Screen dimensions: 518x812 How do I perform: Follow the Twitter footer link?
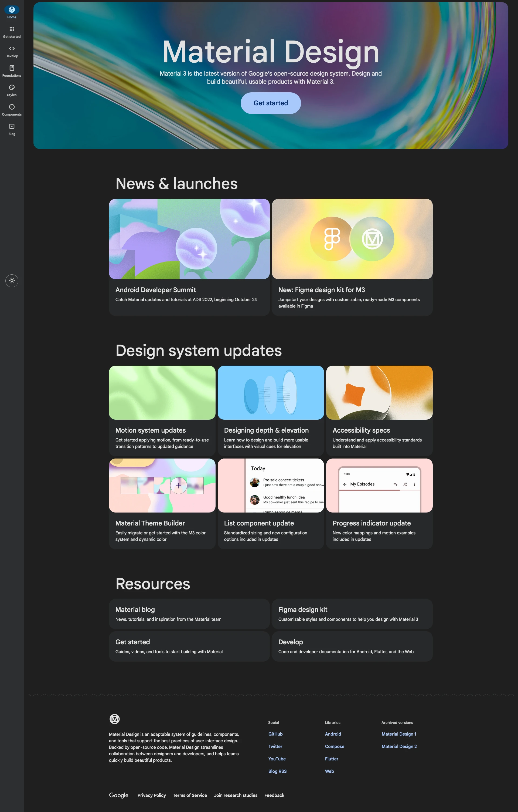point(275,746)
